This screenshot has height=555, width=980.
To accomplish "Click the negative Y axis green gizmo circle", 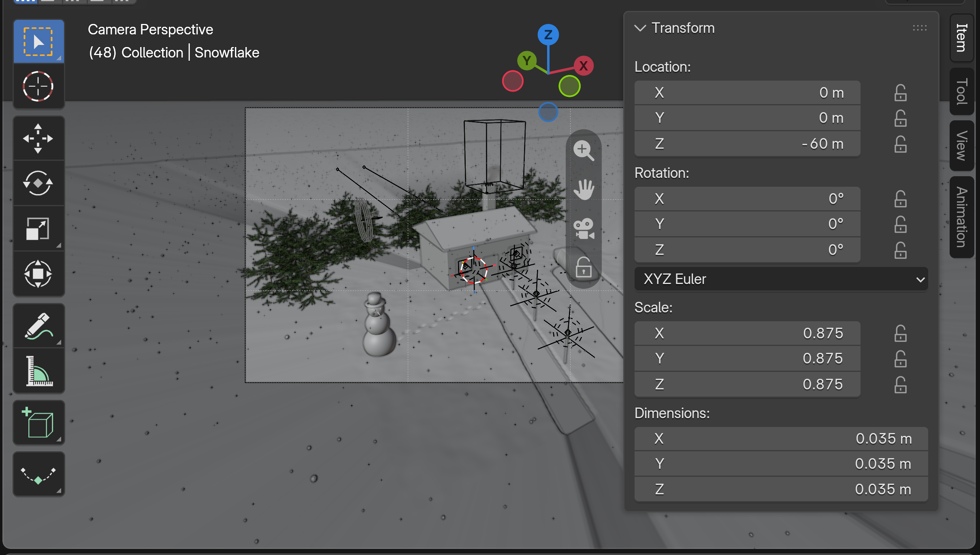I will [569, 86].
